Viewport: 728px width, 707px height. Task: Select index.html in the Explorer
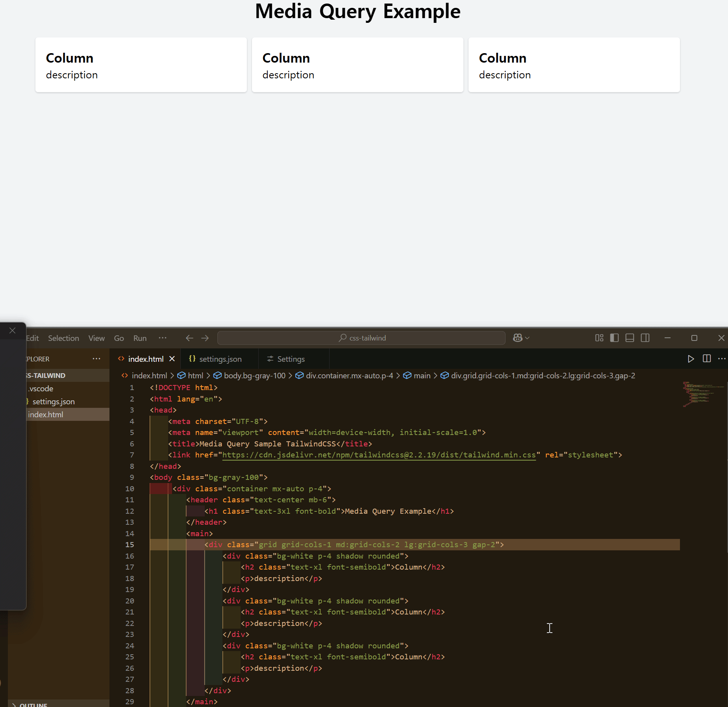68,415
